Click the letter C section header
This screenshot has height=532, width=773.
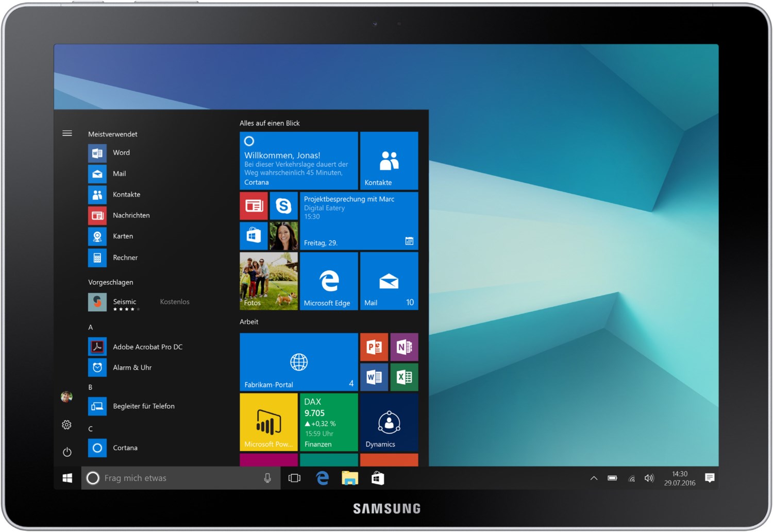pyautogui.click(x=91, y=429)
